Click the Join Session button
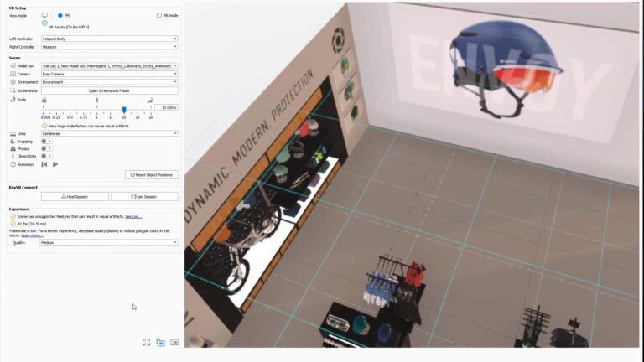The width and height of the screenshot is (644, 362). [x=144, y=197]
